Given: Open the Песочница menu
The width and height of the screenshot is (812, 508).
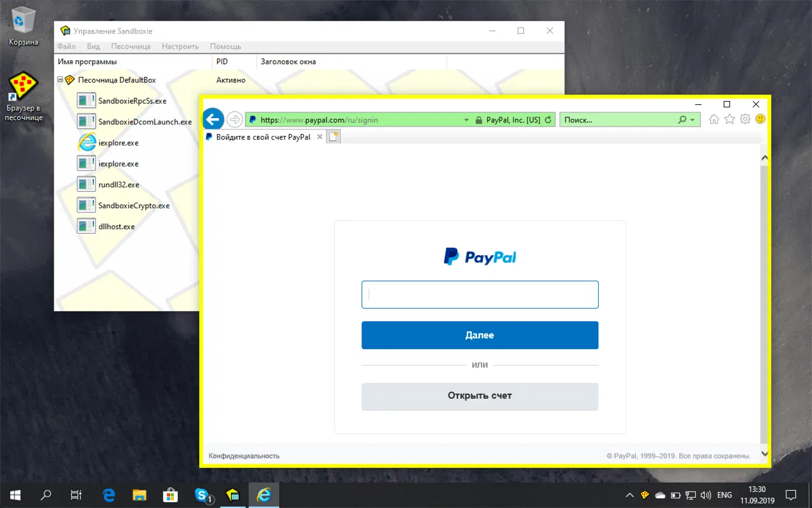Looking at the screenshot, I should pyautogui.click(x=131, y=46).
